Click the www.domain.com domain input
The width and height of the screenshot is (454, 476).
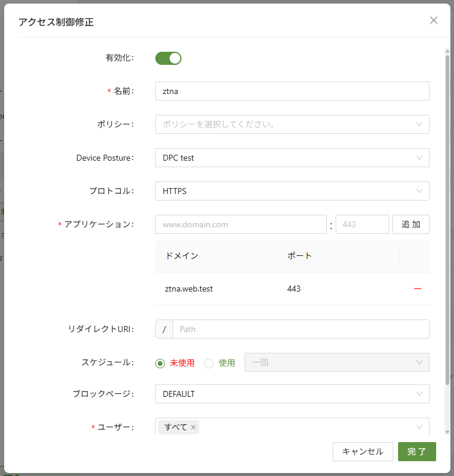tap(240, 225)
